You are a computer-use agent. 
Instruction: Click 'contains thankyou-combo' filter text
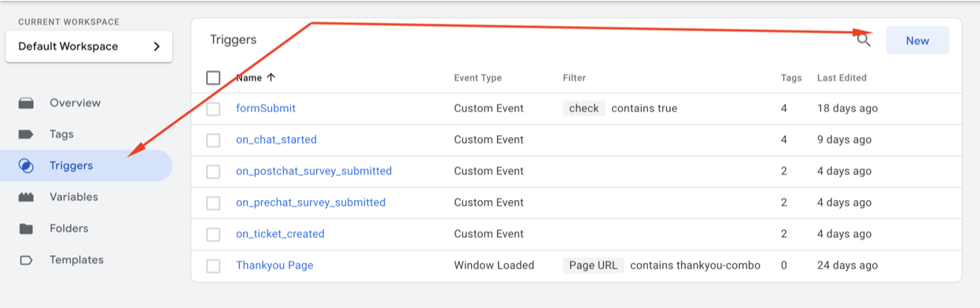tap(695, 265)
